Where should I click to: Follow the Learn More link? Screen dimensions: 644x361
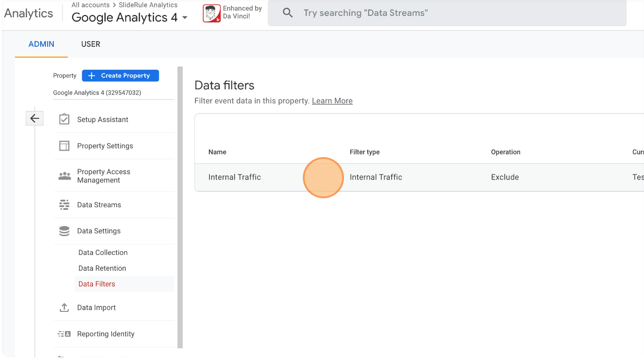pos(332,101)
